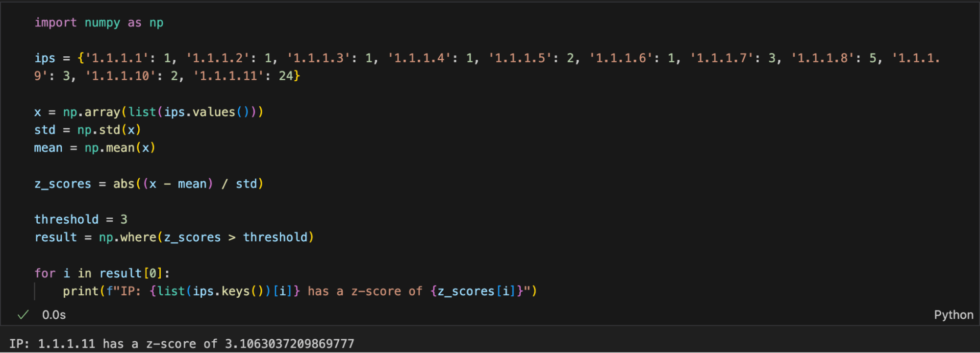Click the 'import numpy as np' line
Image resolution: width=980 pixels, height=353 pixels.
coord(99,23)
